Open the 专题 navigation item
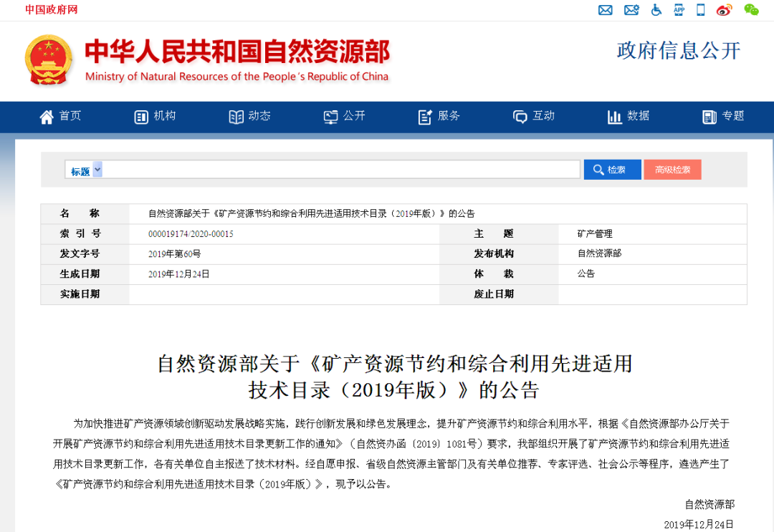Screen dimensions: 774x532 point(723,117)
